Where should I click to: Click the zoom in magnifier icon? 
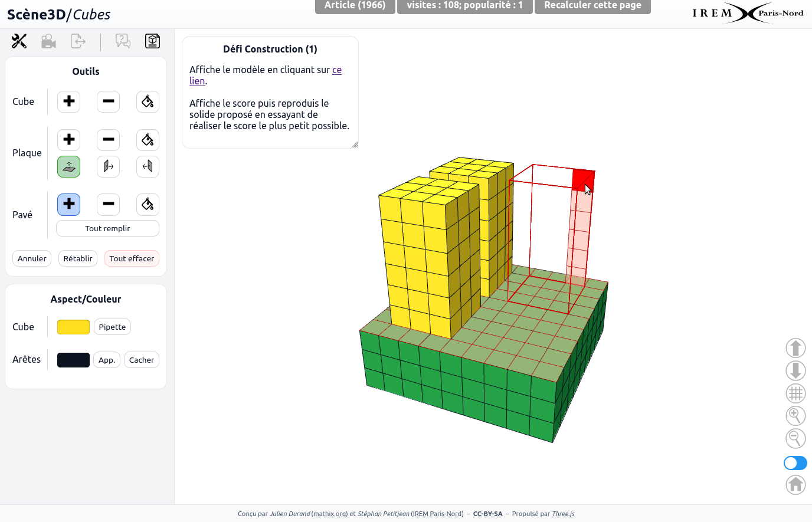pos(795,416)
